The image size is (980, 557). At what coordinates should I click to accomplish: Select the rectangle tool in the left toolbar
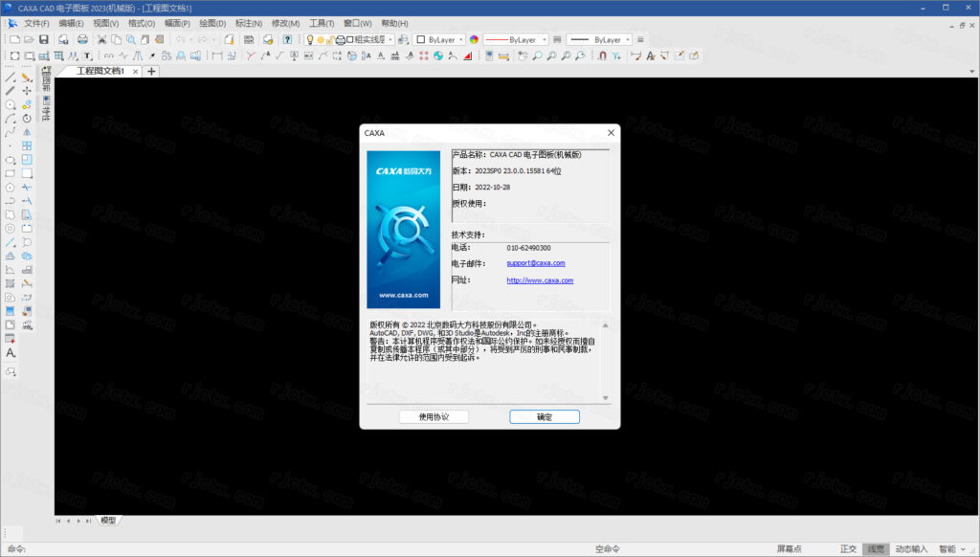[9, 172]
